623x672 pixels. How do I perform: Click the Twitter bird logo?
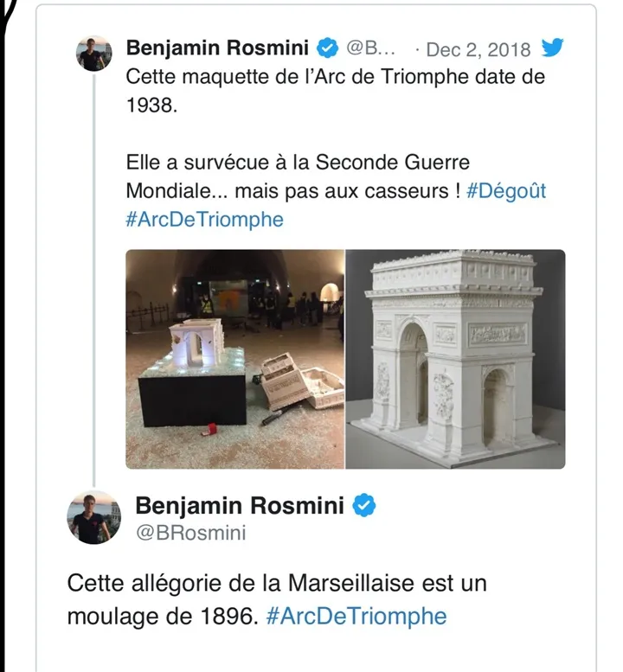click(x=551, y=47)
